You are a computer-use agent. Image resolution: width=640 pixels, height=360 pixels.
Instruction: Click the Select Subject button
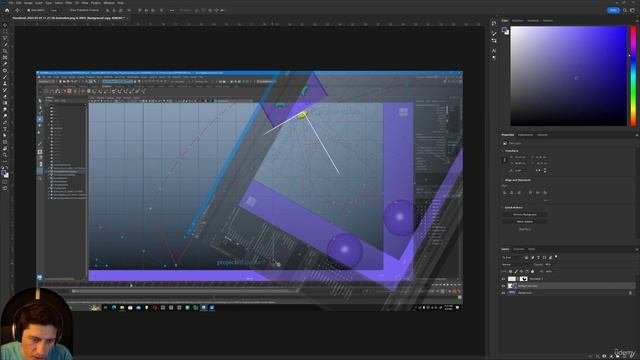[x=524, y=222]
